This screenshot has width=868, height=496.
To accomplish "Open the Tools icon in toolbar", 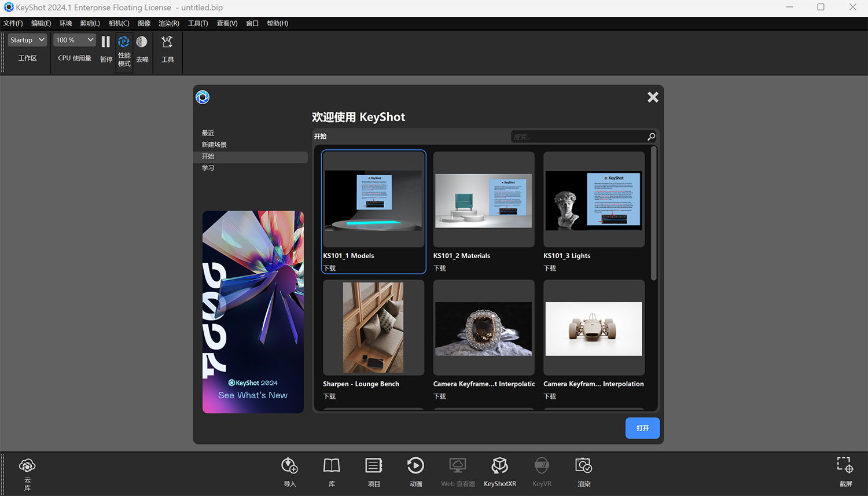I will tap(167, 42).
